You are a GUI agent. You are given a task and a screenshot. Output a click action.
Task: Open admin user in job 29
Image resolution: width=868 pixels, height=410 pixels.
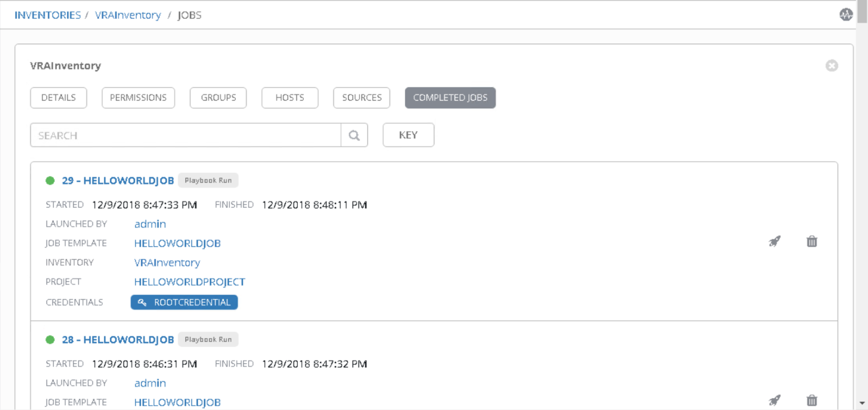click(150, 224)
